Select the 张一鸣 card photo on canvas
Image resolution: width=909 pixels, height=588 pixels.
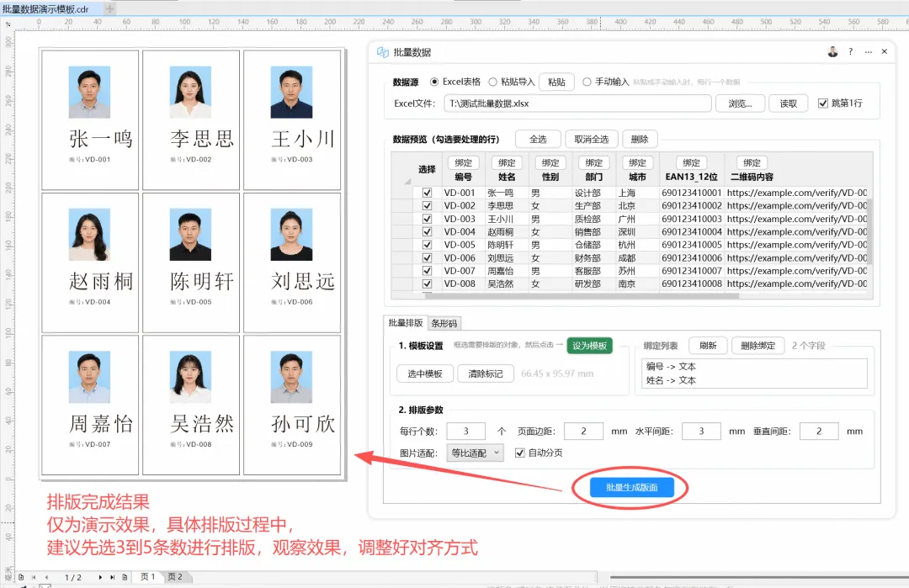point(89,92)
